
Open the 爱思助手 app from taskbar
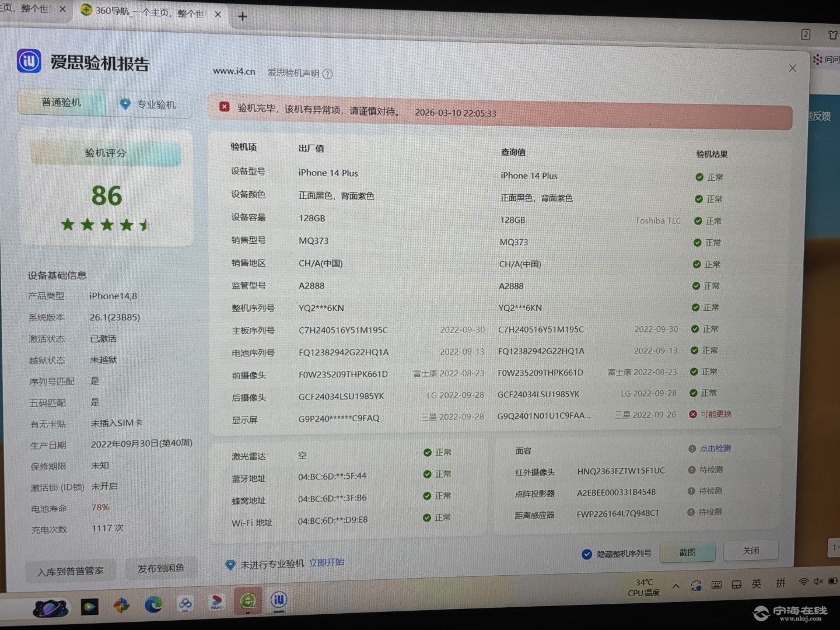(x=279, y=600)
